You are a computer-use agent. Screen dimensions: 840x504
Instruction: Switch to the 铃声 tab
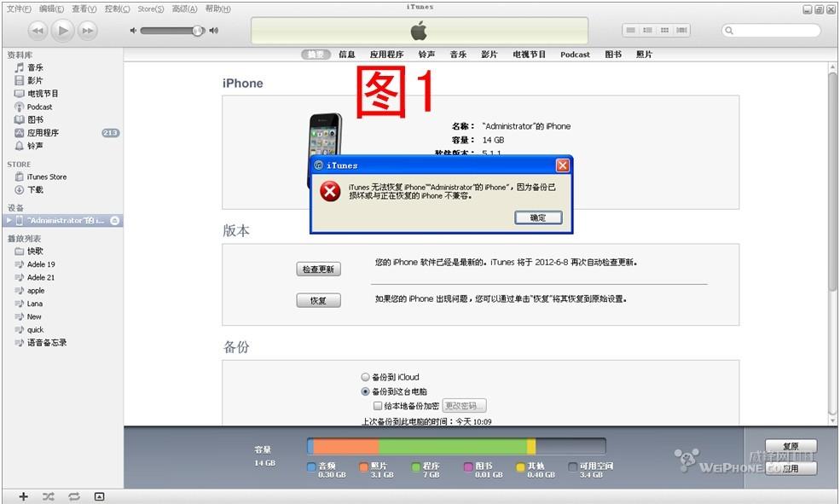[x=426, y=55]
